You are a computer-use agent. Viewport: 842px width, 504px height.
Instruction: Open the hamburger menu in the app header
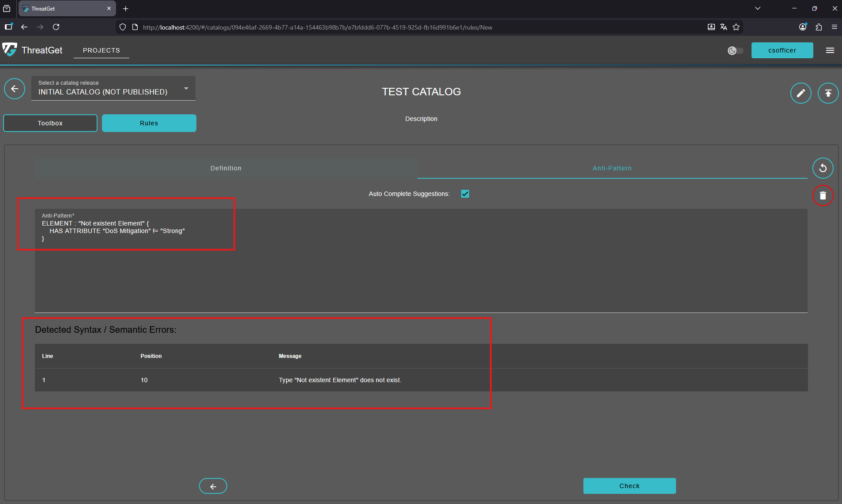830,50
